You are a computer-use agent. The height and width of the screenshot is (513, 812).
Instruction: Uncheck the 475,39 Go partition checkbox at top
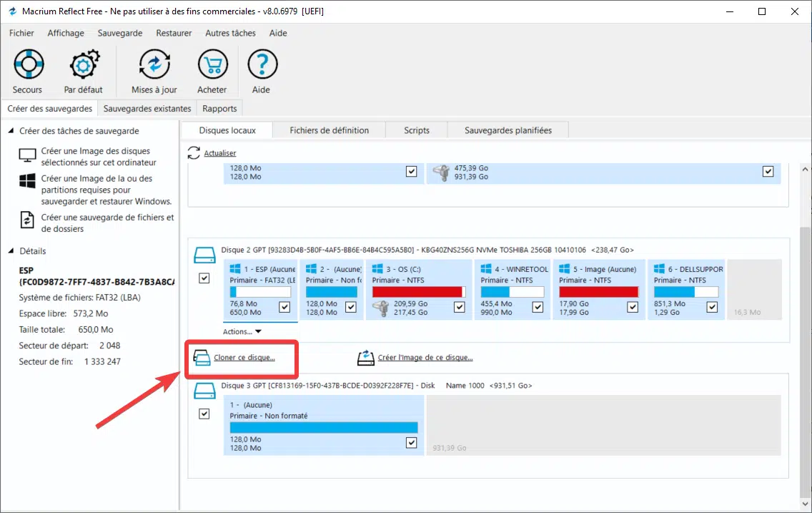[768, 172]
